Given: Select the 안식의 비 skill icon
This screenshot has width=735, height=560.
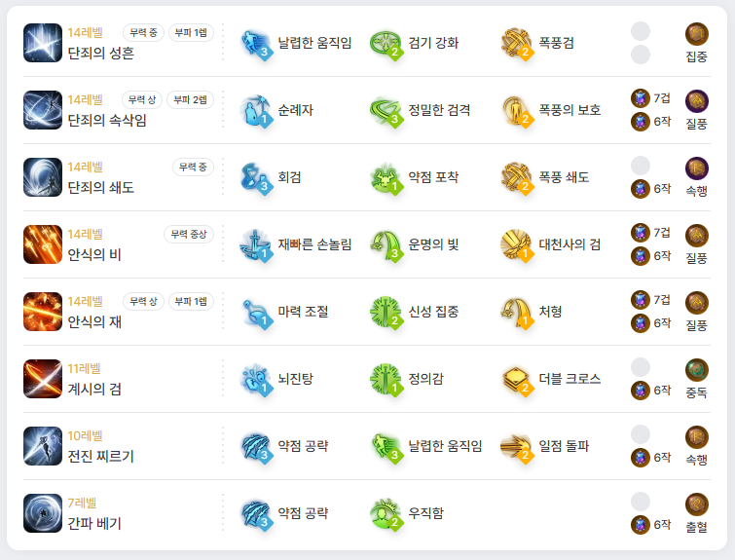Looking at the screenshot, I should 43,244.
